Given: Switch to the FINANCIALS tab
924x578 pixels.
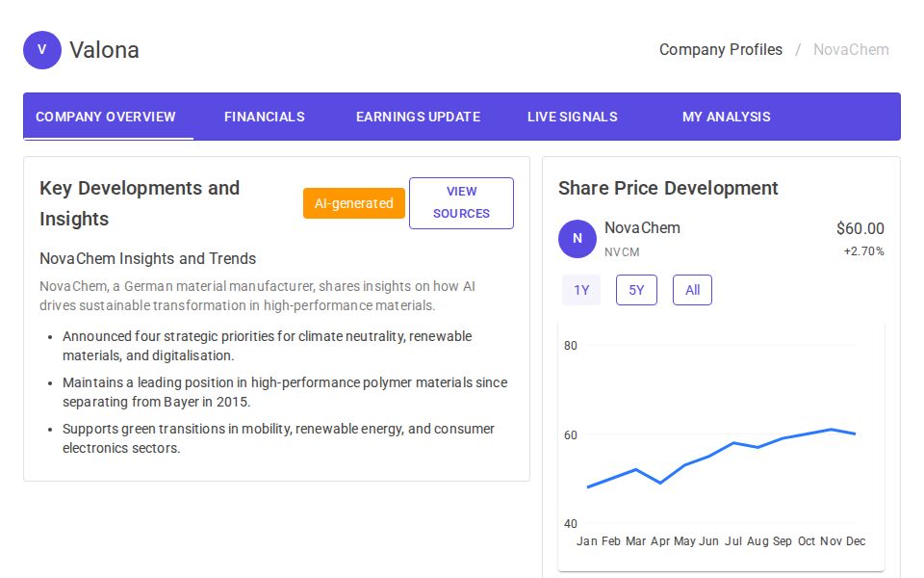Looking at the screenshot, I should tap(264, 117).
